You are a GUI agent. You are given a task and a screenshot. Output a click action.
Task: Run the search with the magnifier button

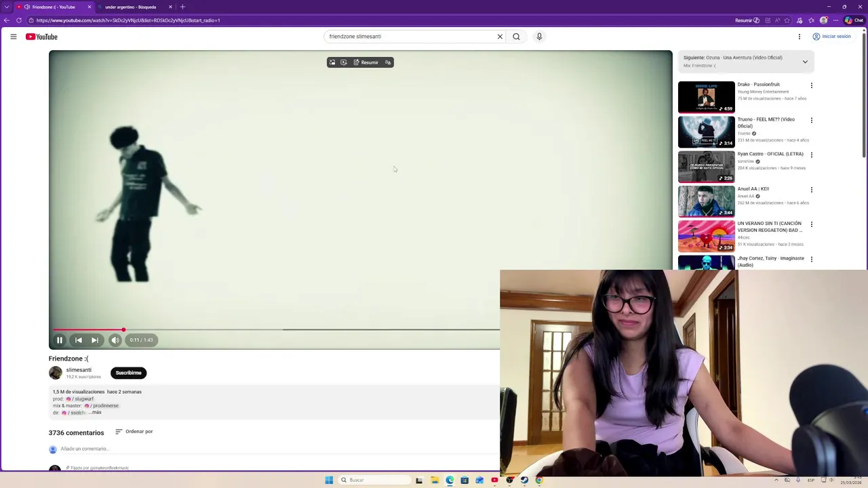point(516,37)
